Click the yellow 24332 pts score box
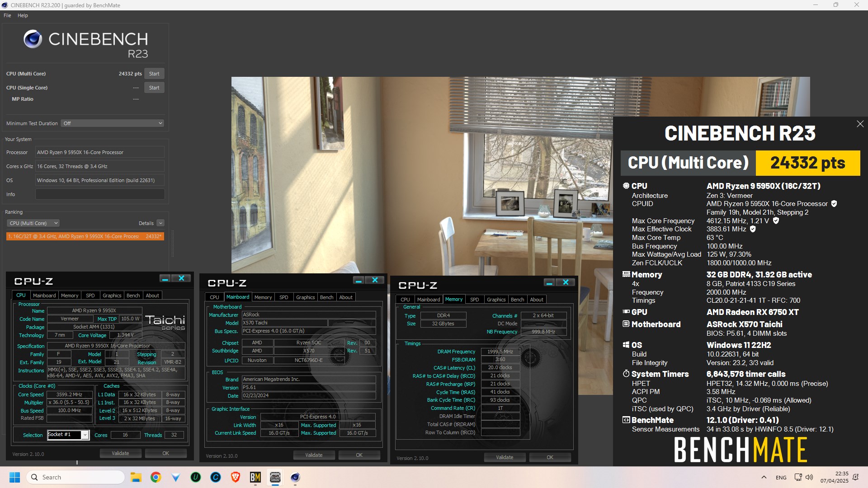Screen dimensions: 868x488 (x=808, y=163)
